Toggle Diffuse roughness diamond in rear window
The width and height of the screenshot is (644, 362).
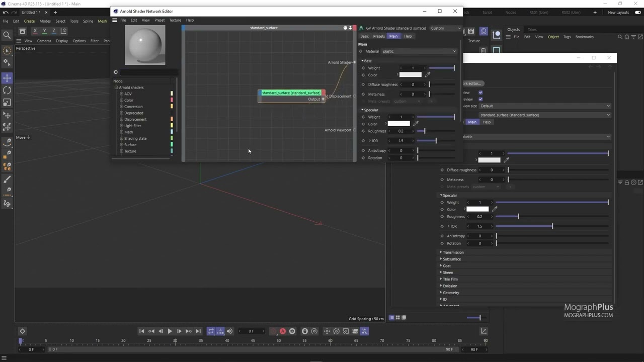(442, 170)
